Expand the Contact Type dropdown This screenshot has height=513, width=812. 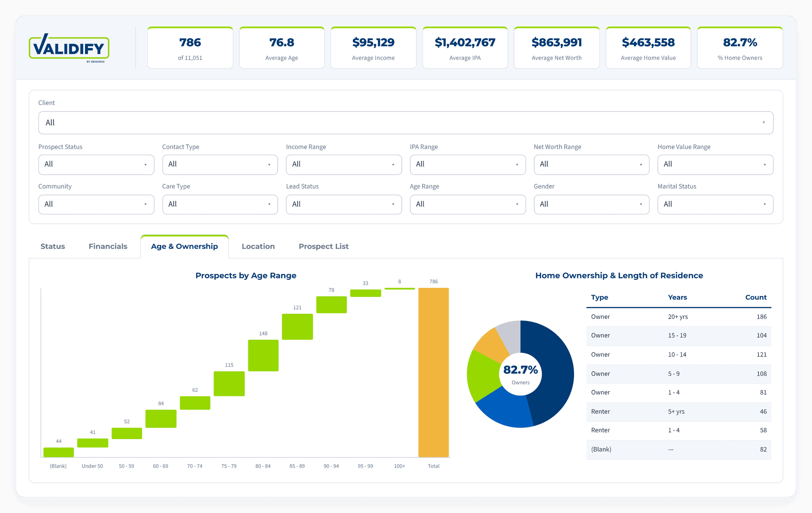click(x=220, y=165)
